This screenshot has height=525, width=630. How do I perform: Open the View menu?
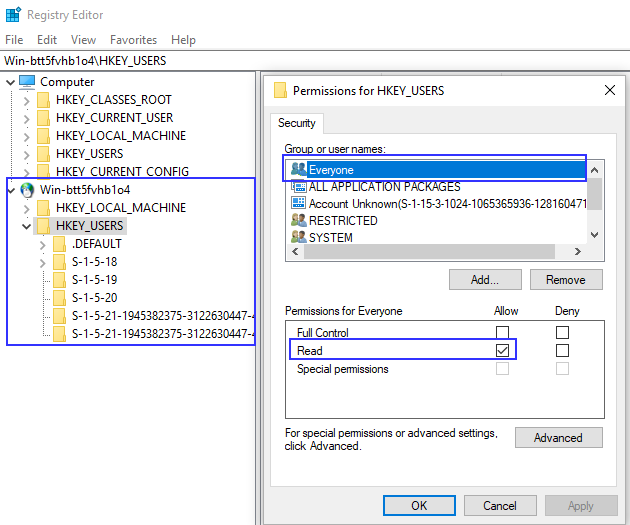pos(84,40)
